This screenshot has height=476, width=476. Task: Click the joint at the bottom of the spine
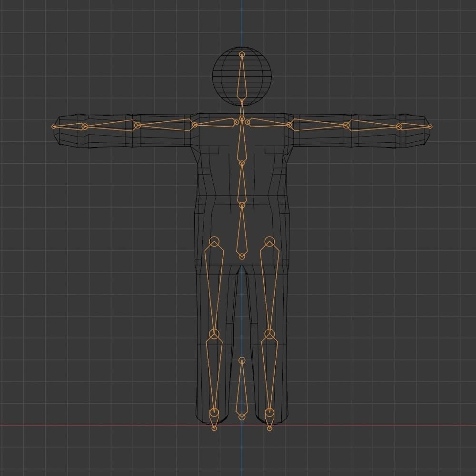[242, 257]
